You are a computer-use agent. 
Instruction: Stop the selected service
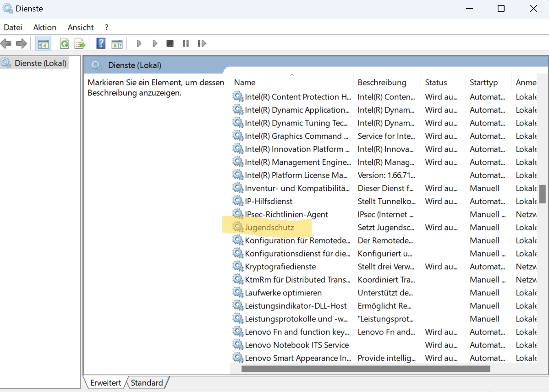point(170,43)
